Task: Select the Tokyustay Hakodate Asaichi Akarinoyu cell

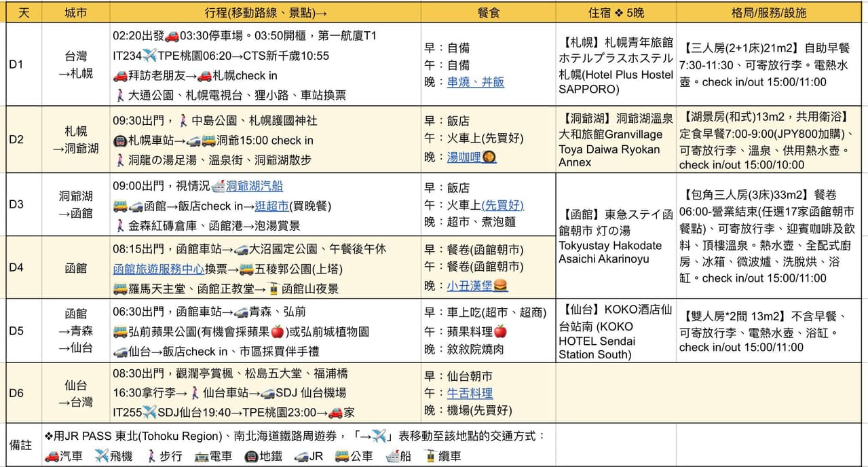Action: click(616, 236)
